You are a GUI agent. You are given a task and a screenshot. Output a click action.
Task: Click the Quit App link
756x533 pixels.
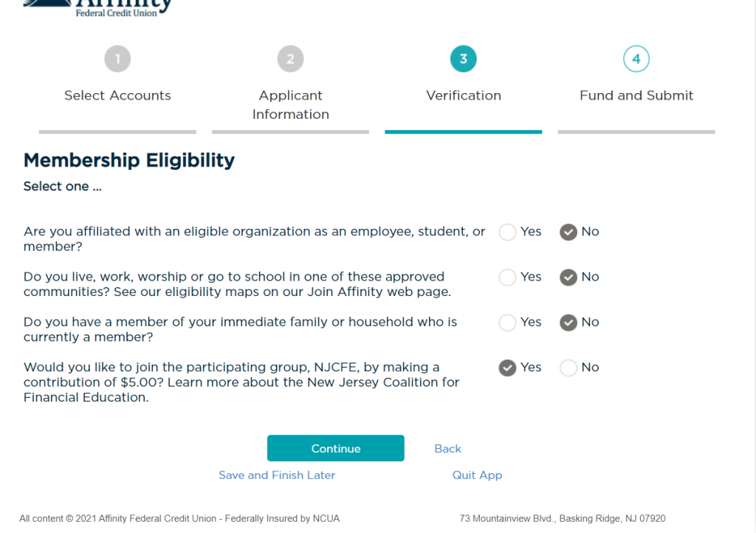(477, 475)
